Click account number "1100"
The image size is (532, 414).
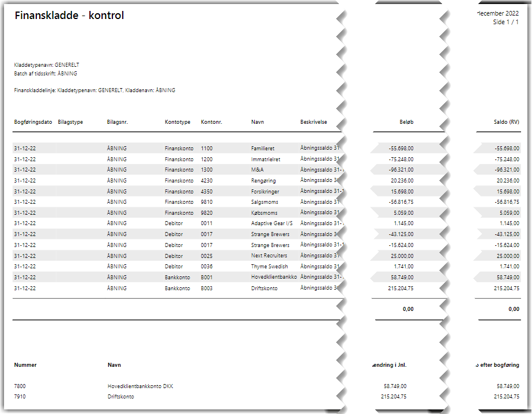(206, 149)
